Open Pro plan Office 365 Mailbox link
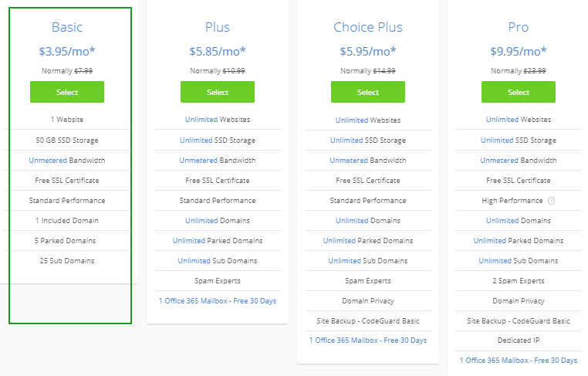588x376 pixels. tap(519, 361)
